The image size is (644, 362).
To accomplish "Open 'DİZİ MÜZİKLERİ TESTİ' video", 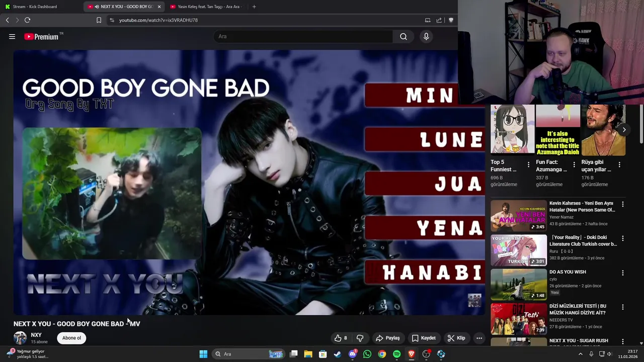I will pyautogui.click(x=519, y=318).
